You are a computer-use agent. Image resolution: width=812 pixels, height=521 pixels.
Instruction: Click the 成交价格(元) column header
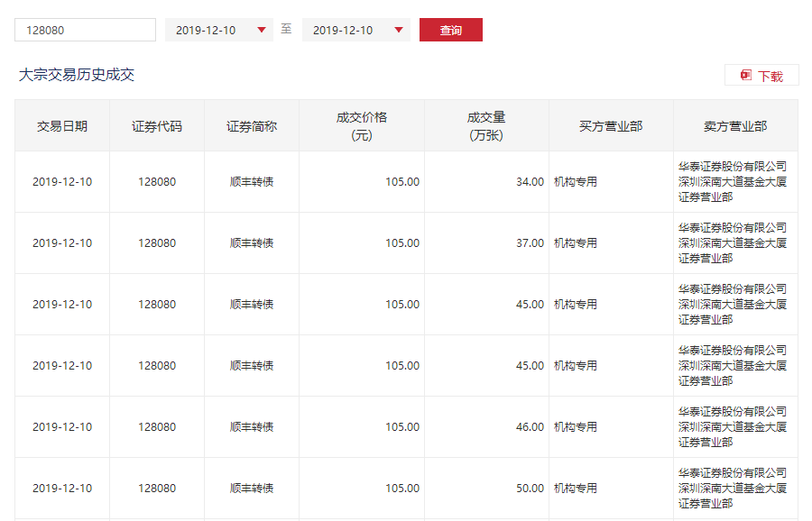pyautogui.click(x=362, y=126)
